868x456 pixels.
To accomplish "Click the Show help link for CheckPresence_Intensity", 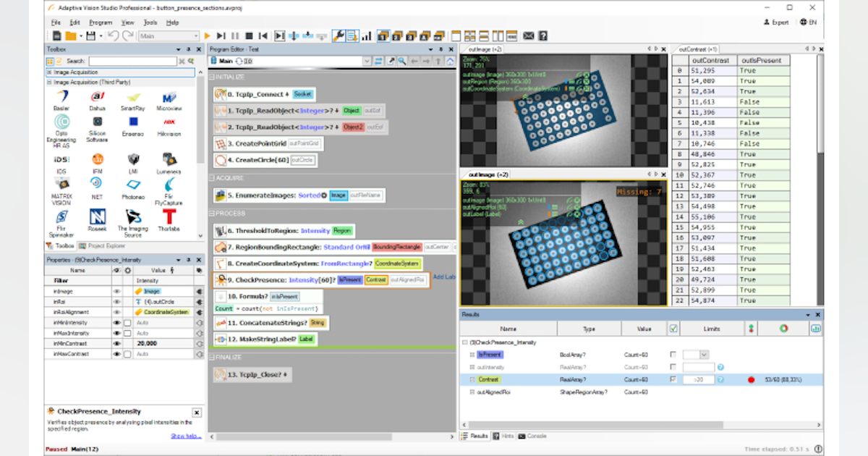I will (x=186, y=436).
